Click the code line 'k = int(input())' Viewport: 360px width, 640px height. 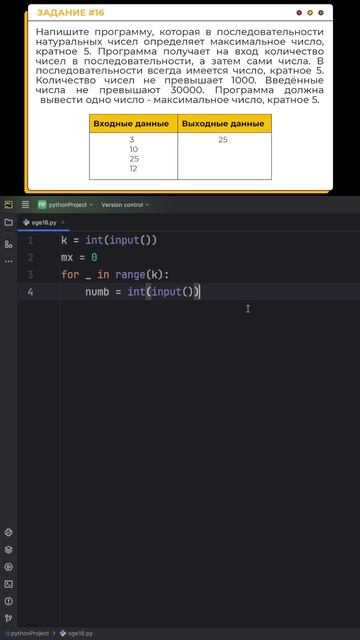click(109, 241)
